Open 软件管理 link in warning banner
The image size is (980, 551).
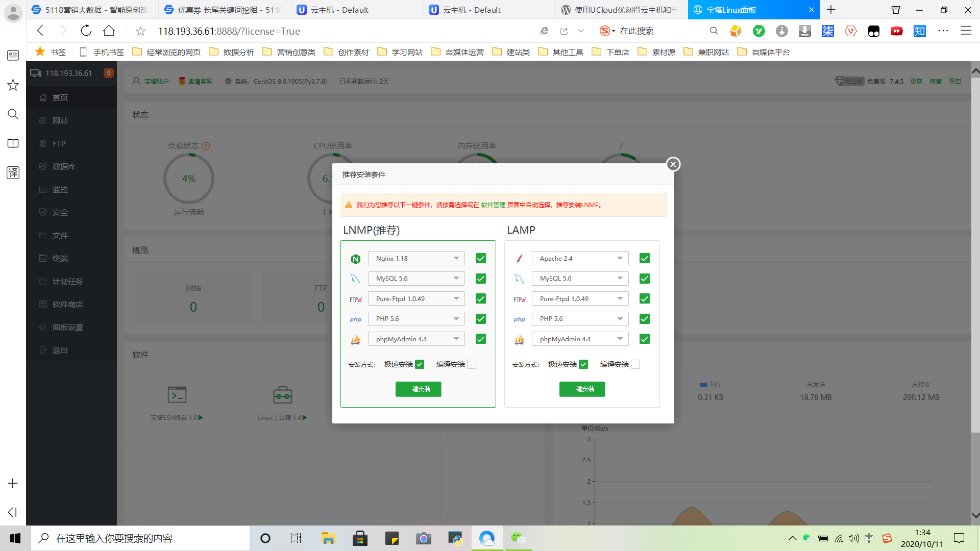click(x=493, y=205)
